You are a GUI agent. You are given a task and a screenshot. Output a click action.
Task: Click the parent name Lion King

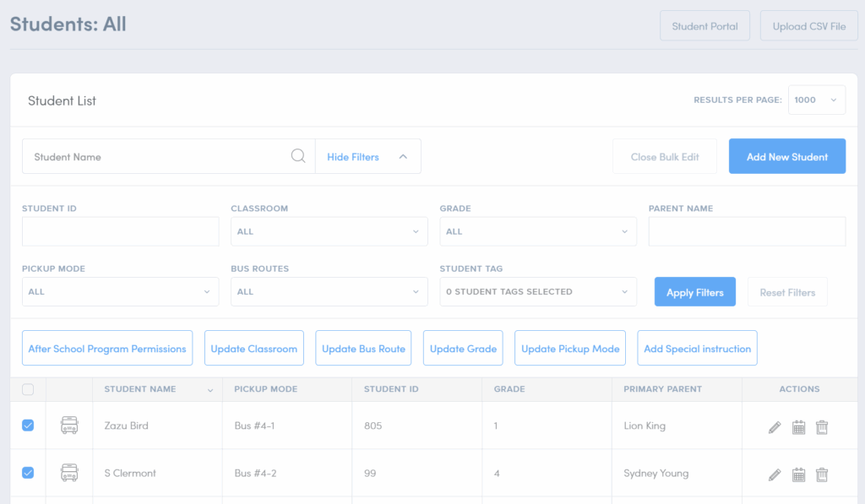tap(645, 425)
